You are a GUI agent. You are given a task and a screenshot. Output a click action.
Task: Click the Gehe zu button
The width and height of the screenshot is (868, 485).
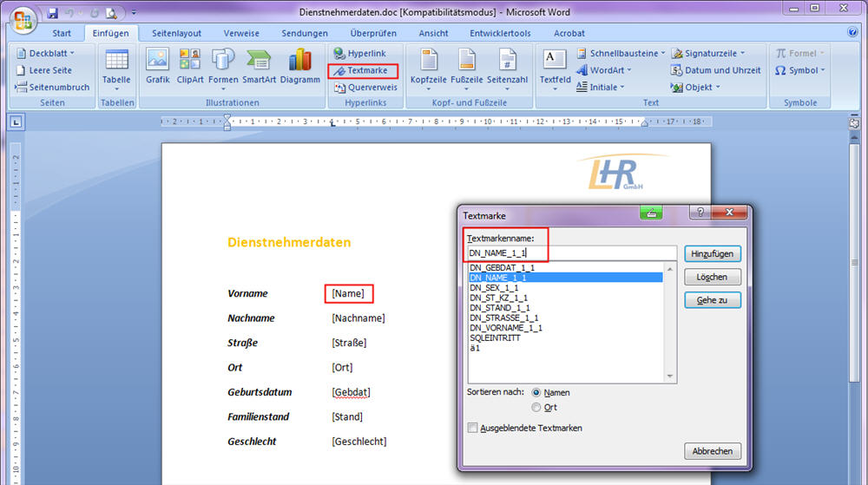(712, 300)
